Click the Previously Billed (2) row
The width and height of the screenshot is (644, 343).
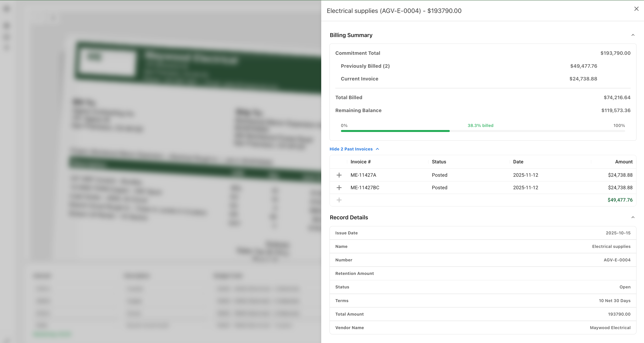(x=365, y=66)
